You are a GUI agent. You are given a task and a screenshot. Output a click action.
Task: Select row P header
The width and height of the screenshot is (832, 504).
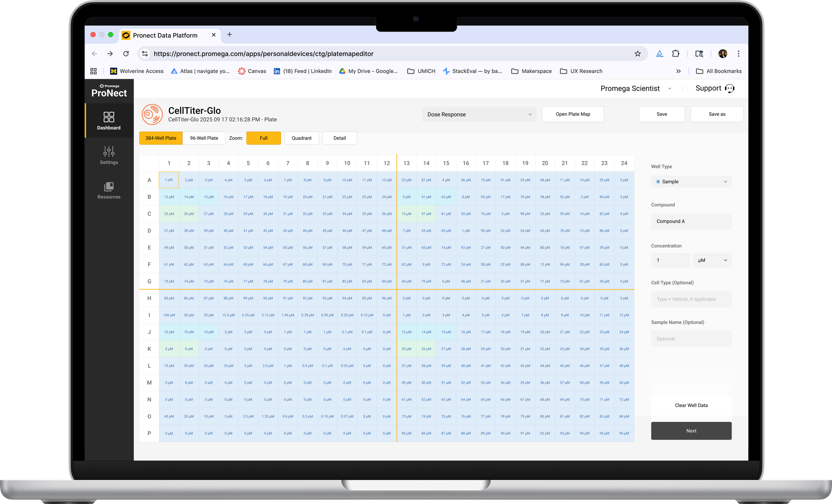pos(149,433)
